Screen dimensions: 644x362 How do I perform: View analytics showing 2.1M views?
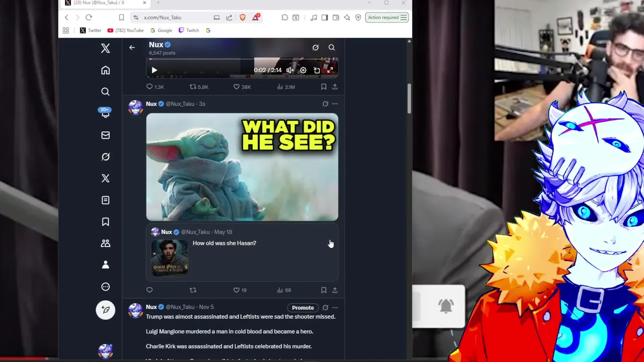point(286,87)
